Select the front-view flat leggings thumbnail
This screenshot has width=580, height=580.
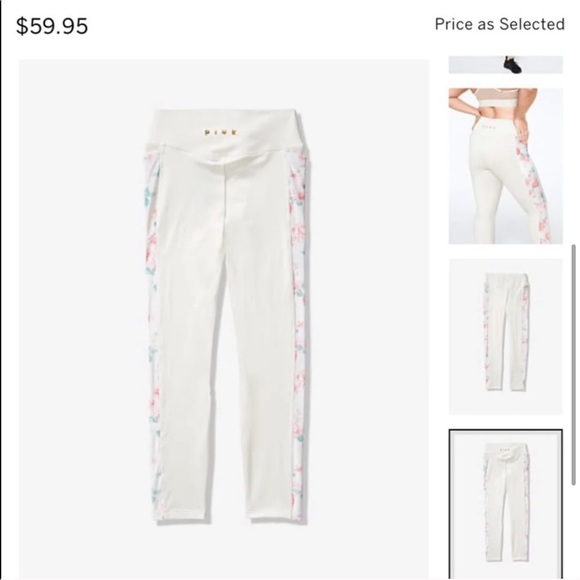click(506, 337)
